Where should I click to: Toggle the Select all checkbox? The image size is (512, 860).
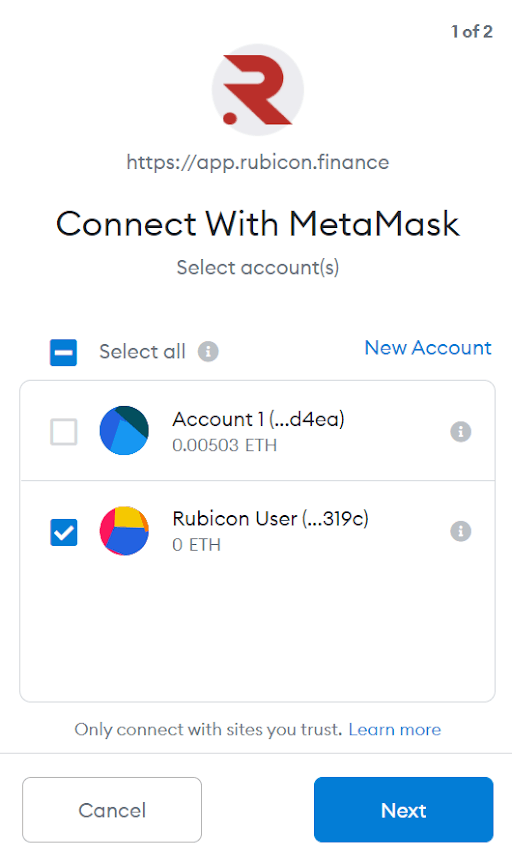tap(64, 352)
